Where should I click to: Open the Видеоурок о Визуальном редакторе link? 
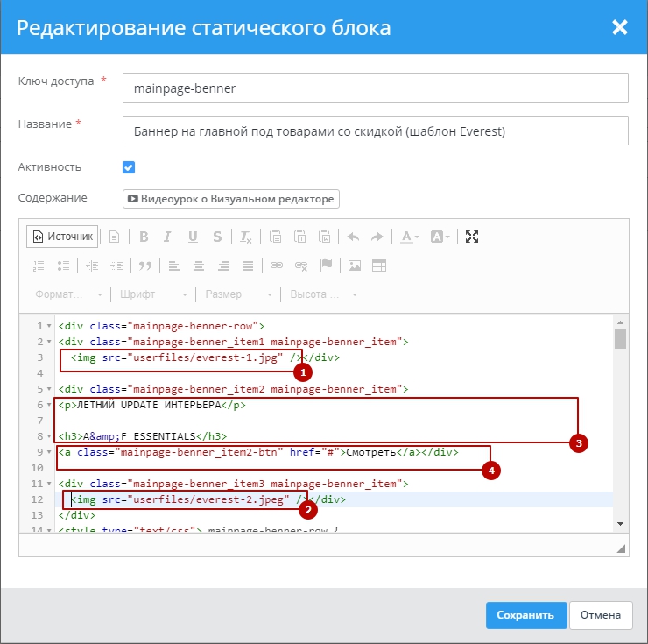click(x=230, y=199)
